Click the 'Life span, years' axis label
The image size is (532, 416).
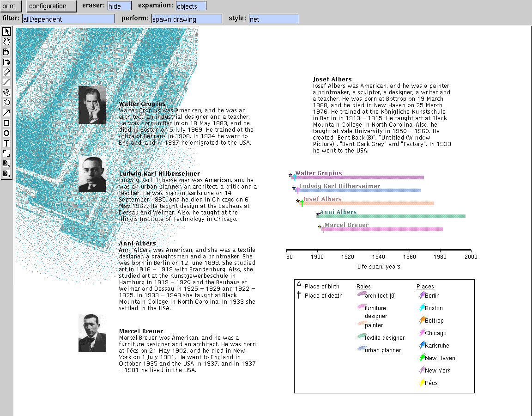[379, 267]
